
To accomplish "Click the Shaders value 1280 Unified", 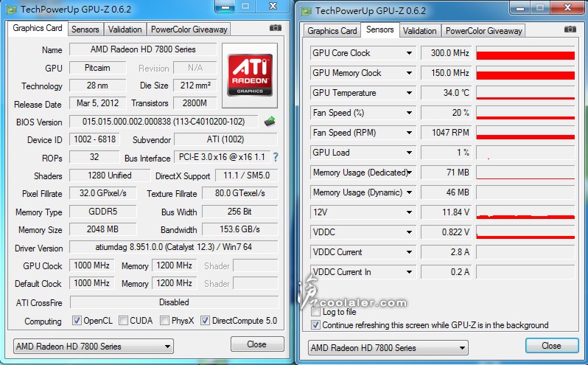I will (x=110, y=175).
